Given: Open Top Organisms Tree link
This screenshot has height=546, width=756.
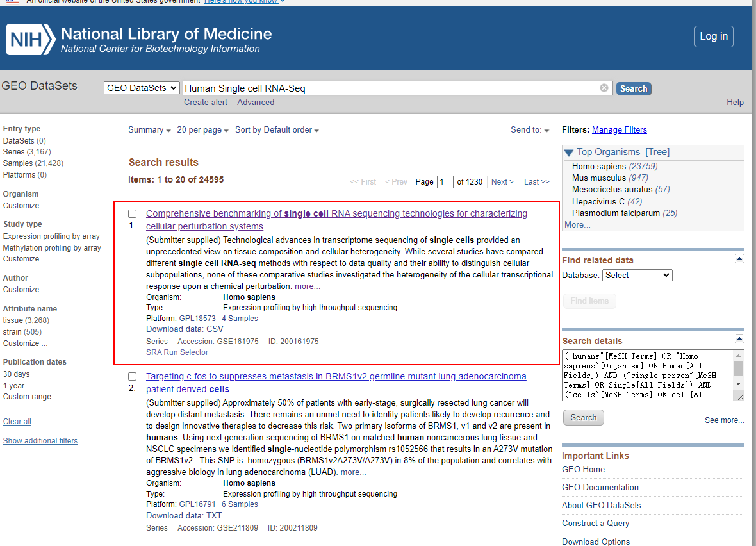Looking at the screenshot, I should 657,152.
